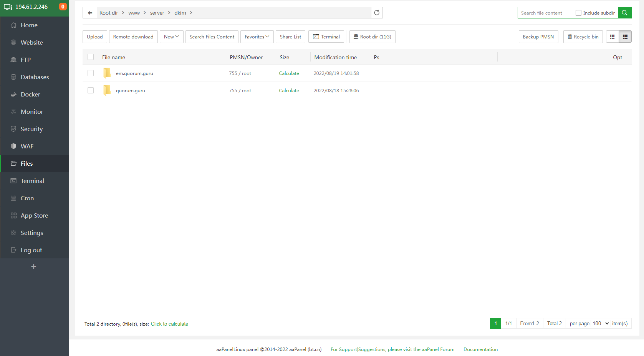Open the New dropdown menu

pyautogui.click(x=171, y=37)
